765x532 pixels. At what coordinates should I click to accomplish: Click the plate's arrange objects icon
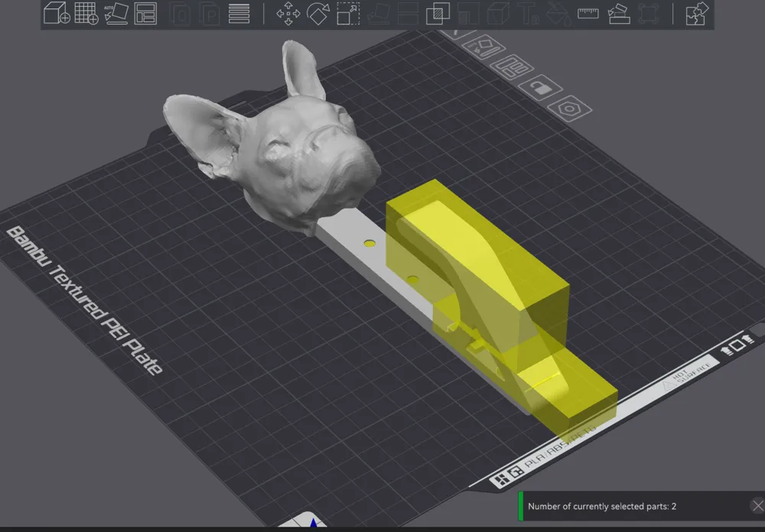pyautogui.click(x=511, y=66)
